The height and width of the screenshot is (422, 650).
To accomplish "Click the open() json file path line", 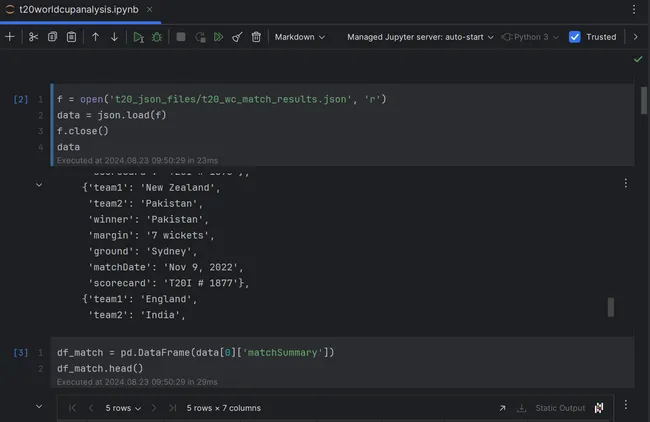I will 221,99.
